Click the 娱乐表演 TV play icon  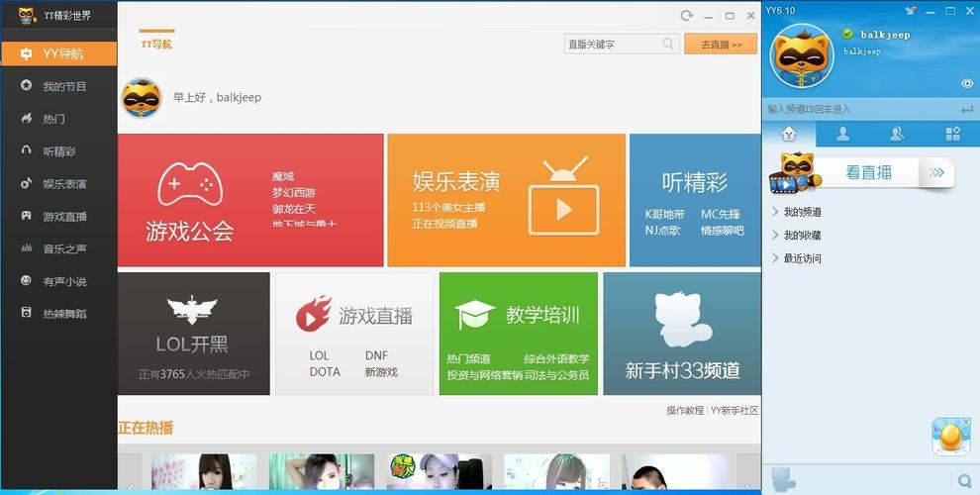[563, 196]
